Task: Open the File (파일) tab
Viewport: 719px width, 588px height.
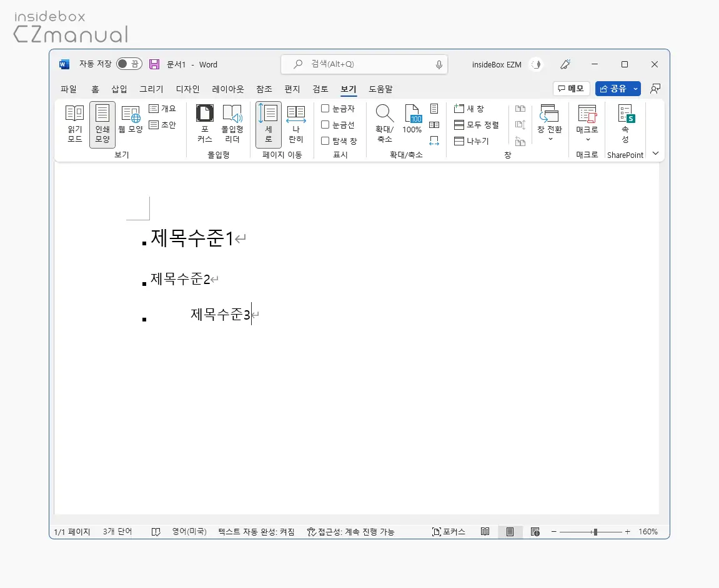Action: (69, 89)
